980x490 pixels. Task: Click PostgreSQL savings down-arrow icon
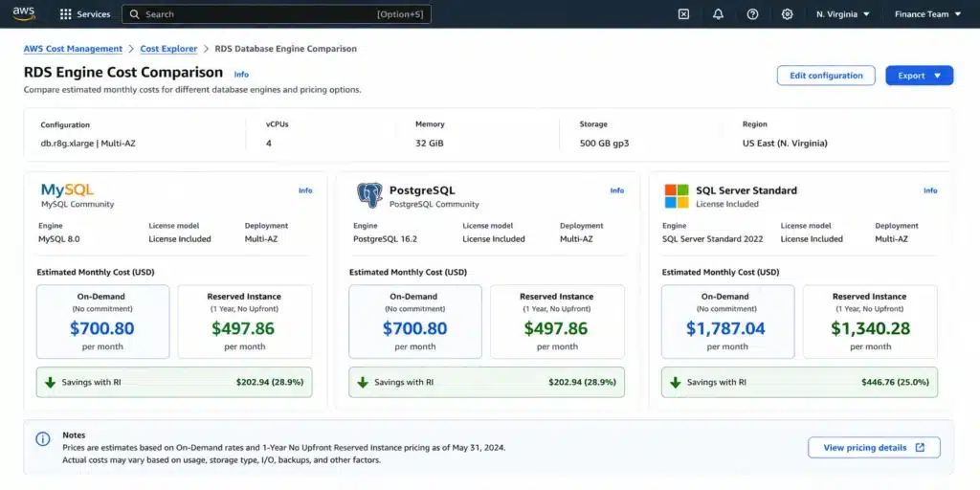363,382
